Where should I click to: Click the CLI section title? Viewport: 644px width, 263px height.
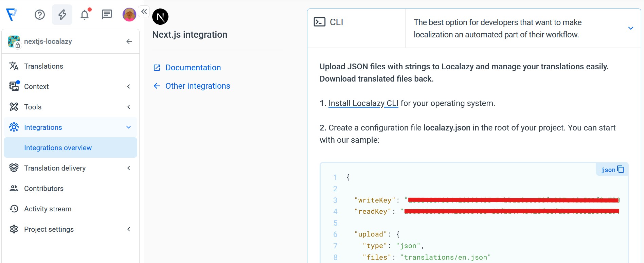(x=337, y=22)
